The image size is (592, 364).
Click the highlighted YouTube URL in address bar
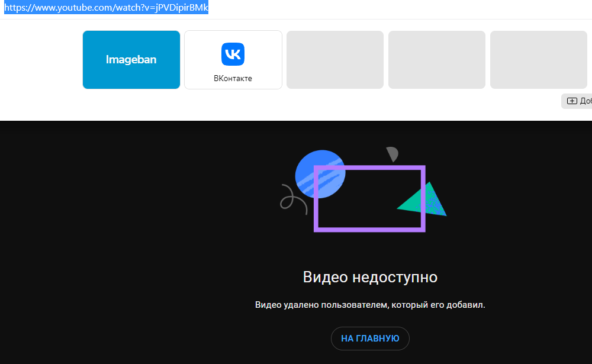coord(107,8)
